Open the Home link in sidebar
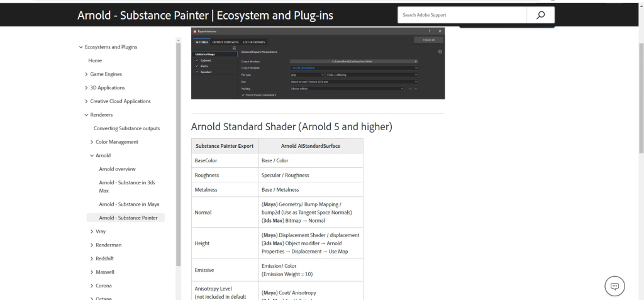 (x=95, y=61)
